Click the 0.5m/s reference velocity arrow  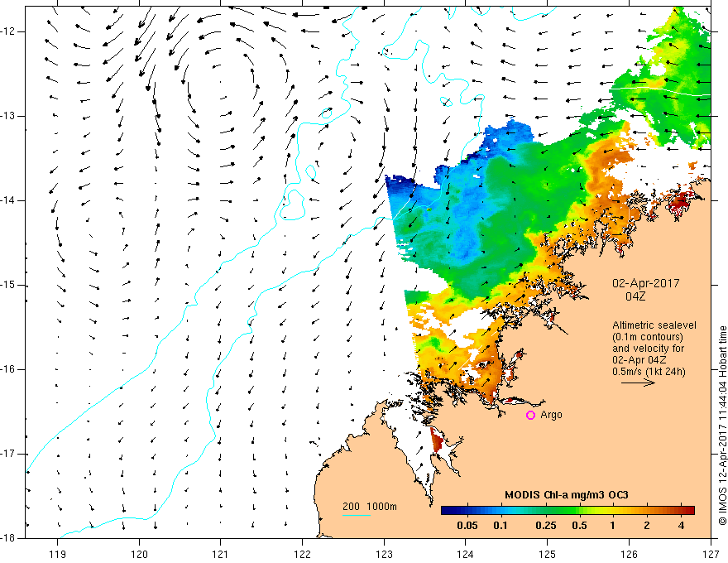[638, 383]
